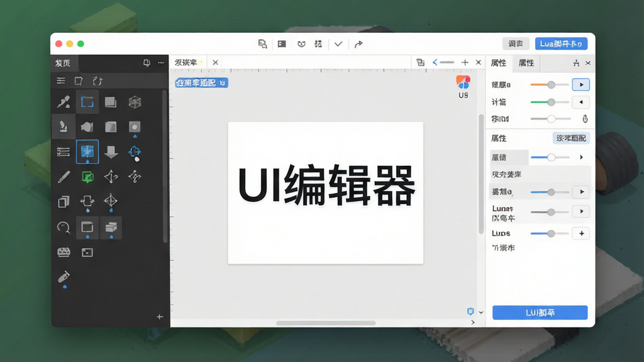The image size is (644, 362).
Task: Adjust the green slider in properties panel
Action: pos(550,102)
